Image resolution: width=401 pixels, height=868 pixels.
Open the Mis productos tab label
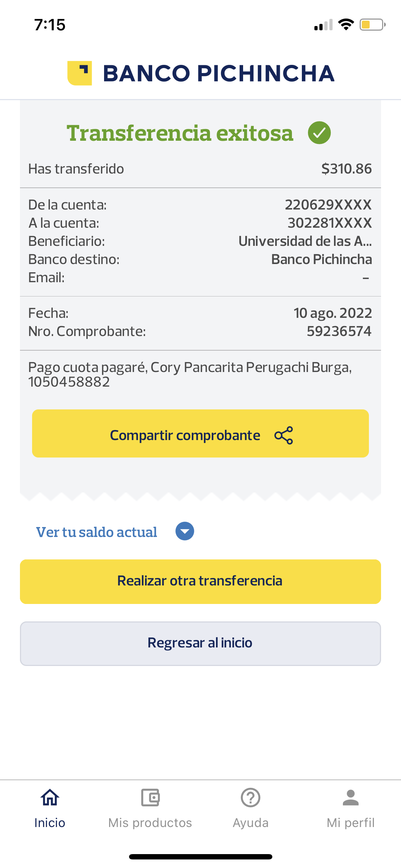[150, 823]
